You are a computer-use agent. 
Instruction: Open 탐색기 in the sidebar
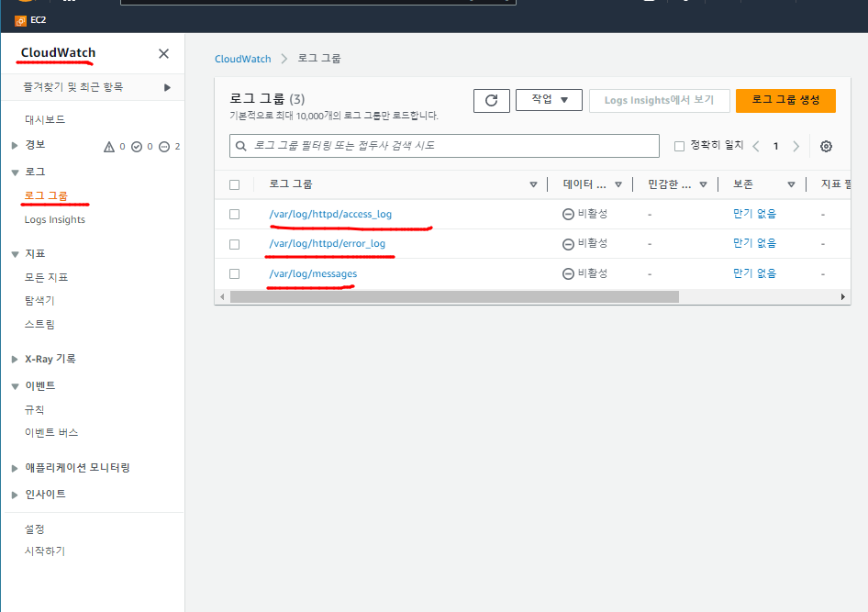click(x=39, y=300)
